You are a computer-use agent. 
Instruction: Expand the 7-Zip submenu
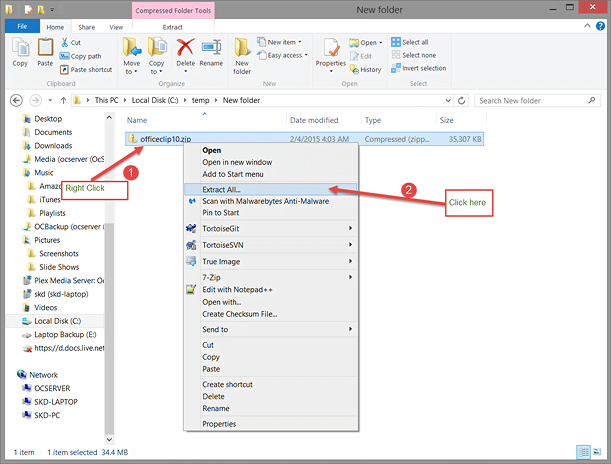[x=270, y=276]
